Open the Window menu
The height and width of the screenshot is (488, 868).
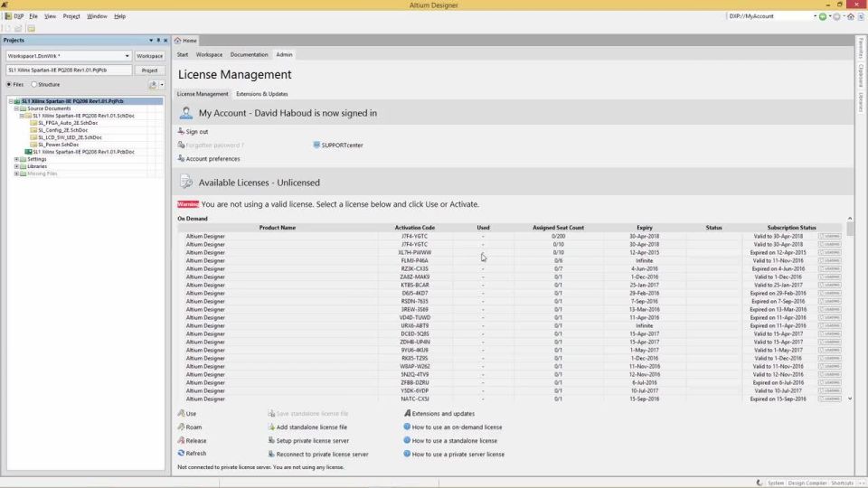coord(97,16)
